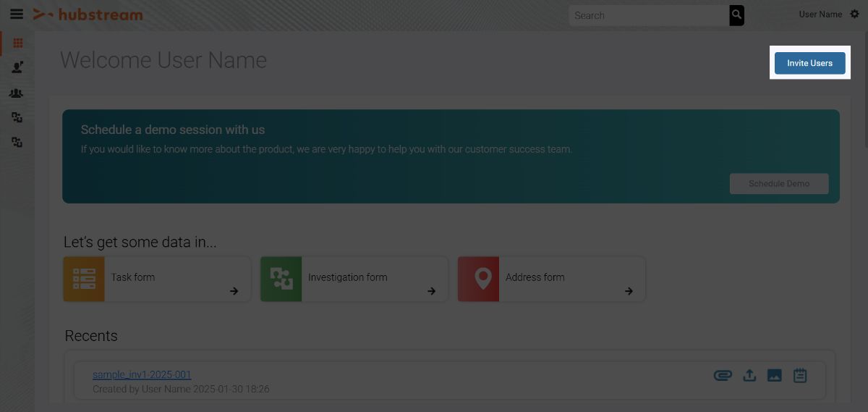Screen dimensions: 868x412
Task: Select the dashboard grid icon in sidebar
Action: point(17,43)
